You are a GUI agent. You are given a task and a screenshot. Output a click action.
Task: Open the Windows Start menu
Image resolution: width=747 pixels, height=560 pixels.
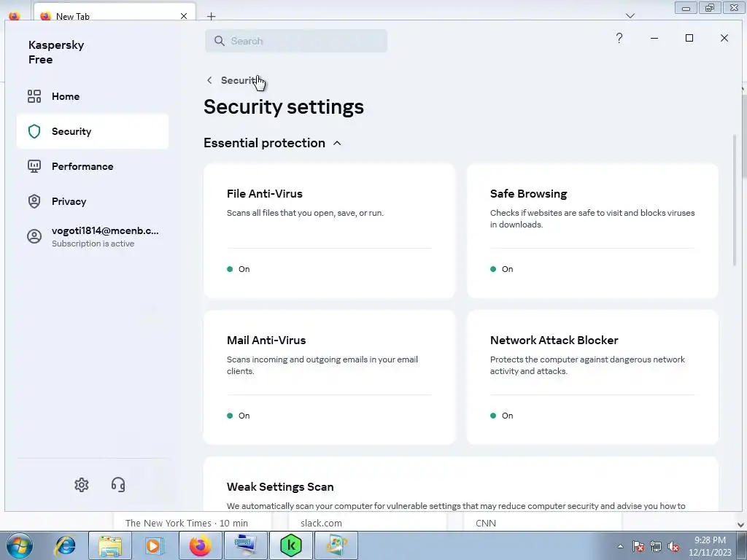tap(20, 545)
